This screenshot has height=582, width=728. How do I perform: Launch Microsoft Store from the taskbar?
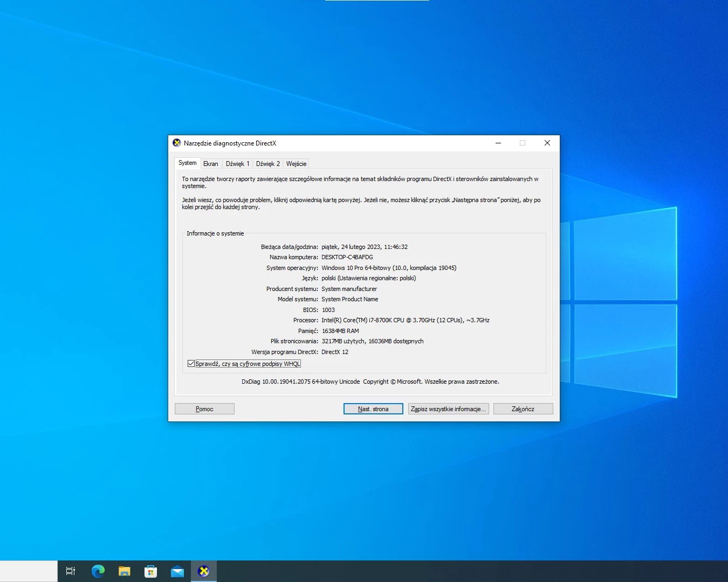click(151, 571)
